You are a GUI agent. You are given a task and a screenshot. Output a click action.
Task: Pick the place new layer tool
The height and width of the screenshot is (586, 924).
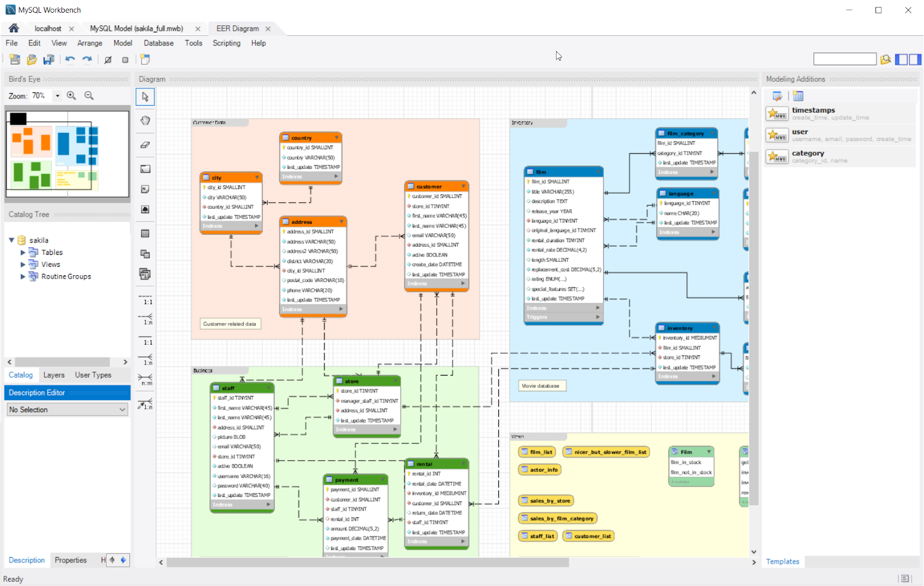(144, 169)
